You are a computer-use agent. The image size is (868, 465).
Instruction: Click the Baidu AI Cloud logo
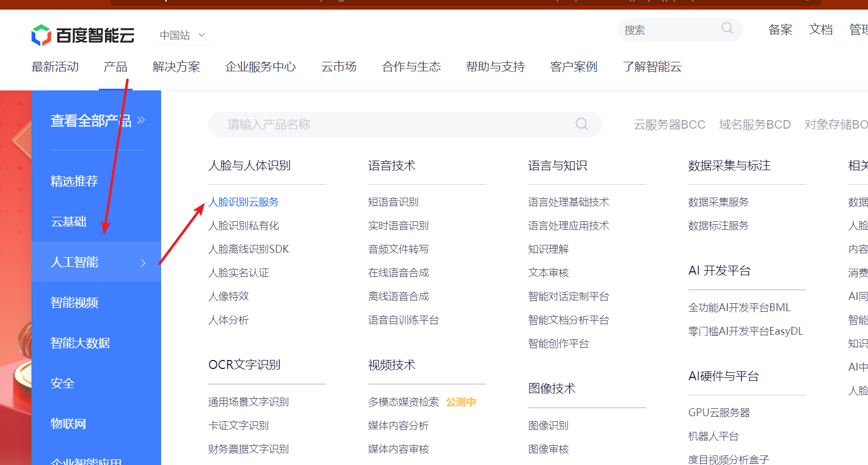[x=83, y=35]
